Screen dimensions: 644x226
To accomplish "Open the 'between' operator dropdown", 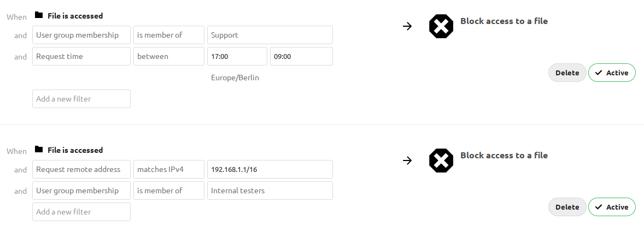I will (x=169, y=56).
